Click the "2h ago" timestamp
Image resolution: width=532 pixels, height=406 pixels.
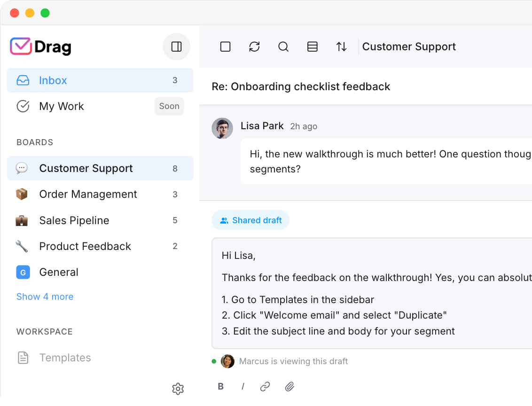point(304,126)
